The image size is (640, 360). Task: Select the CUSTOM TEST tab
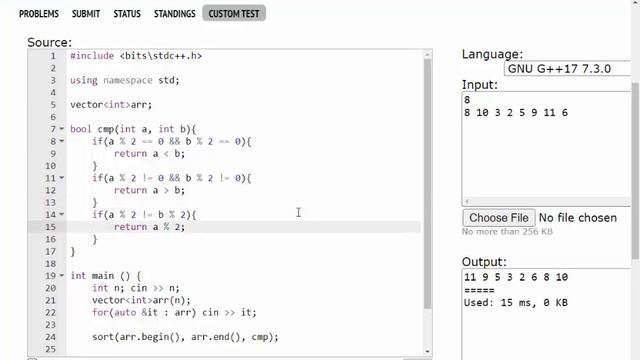(234, 13)
